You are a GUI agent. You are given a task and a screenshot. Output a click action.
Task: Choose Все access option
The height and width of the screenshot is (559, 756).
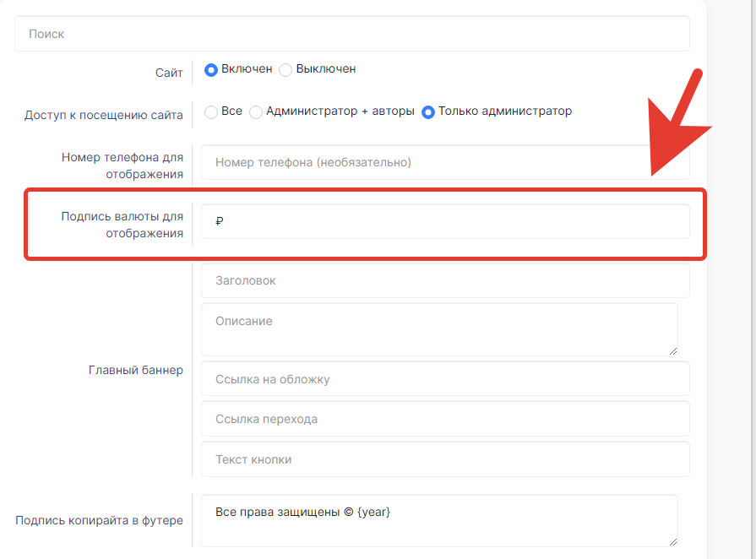pyautogui.click(x=210, y=111)
